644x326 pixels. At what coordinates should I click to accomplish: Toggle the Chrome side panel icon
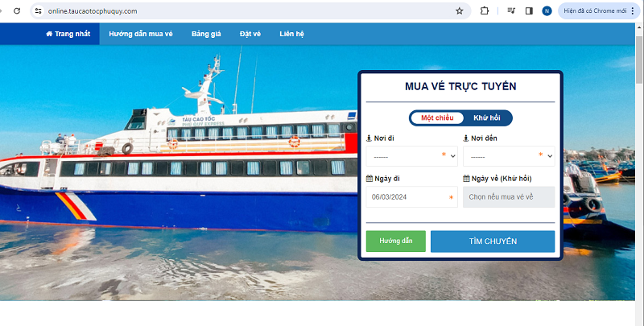pyautogui.click(x=529, y=11)
